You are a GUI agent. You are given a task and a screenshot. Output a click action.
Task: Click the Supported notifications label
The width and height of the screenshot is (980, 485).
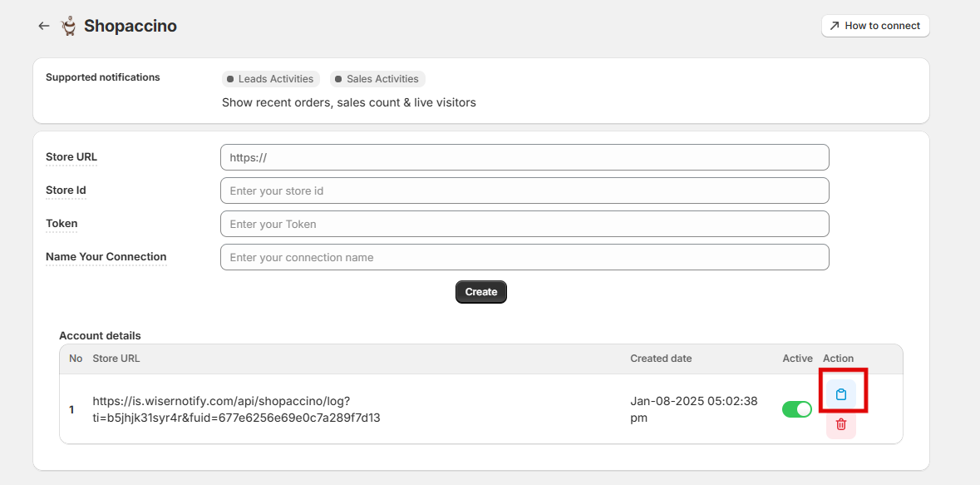tap(103, 77)
